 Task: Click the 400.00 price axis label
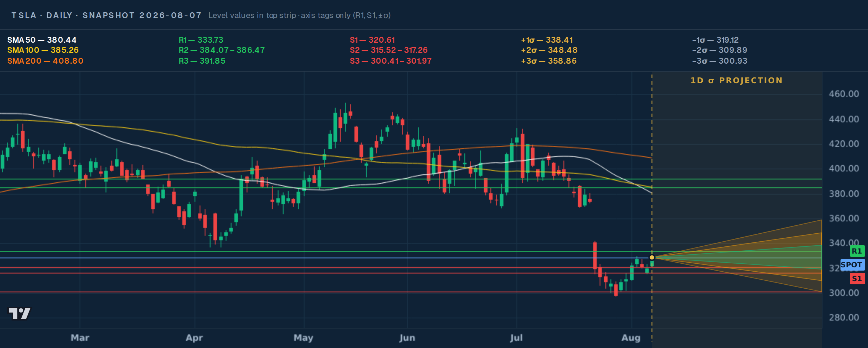point(844,169)
